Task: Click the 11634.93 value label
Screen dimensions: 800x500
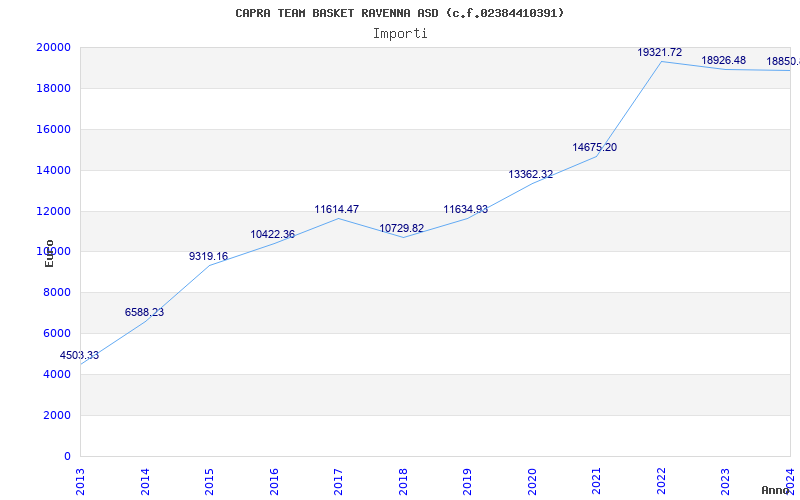Action: (x=465, y=209)
